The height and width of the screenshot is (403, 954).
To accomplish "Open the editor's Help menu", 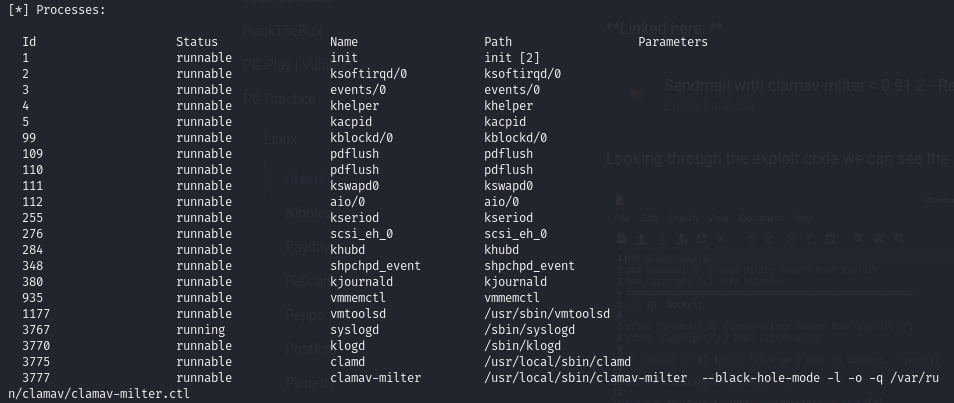I will pyautogui.click(x=803, y=218).
